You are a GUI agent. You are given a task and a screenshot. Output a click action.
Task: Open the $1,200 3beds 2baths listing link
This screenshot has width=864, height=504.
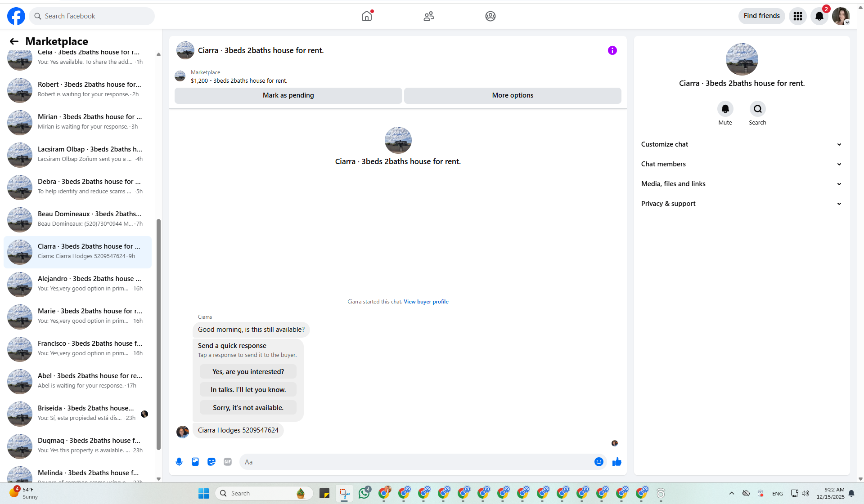click(239, 81)
